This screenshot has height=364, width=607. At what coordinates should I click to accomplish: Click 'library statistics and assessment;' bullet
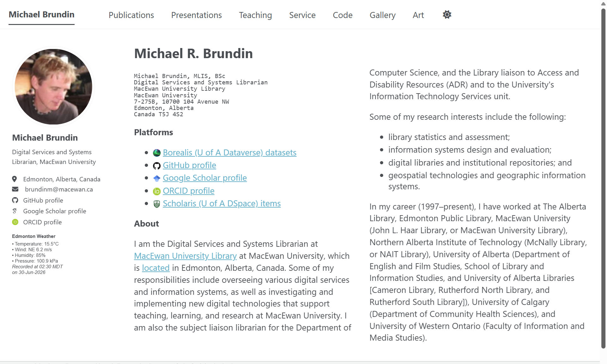449,137
